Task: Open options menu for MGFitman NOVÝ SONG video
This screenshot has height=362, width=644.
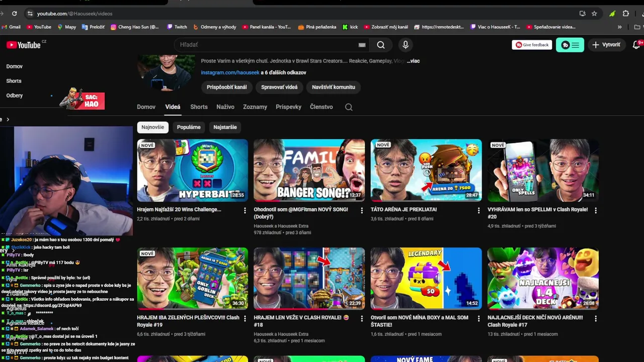Action: click(362, 210)
